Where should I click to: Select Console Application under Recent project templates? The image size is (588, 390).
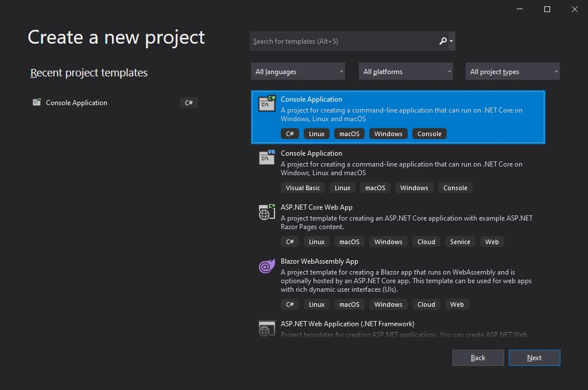(76, 102)
